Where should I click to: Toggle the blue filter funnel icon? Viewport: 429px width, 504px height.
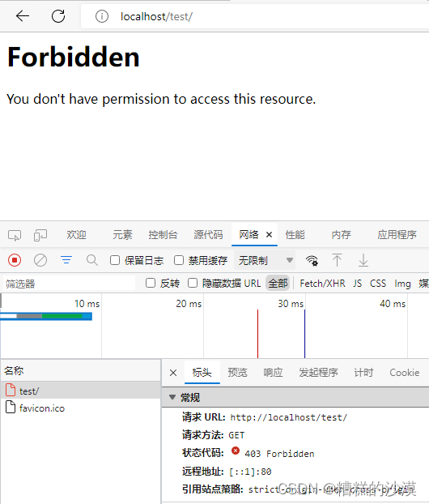coord(66,260)
